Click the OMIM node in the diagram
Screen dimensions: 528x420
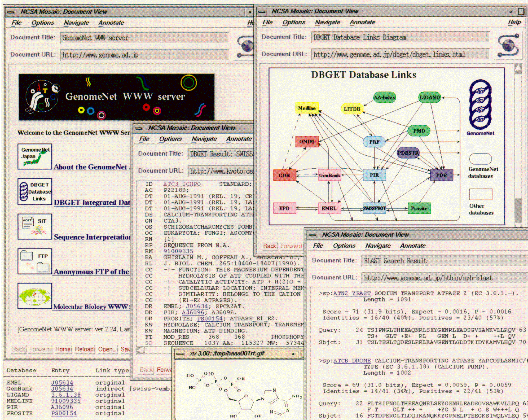307,141
